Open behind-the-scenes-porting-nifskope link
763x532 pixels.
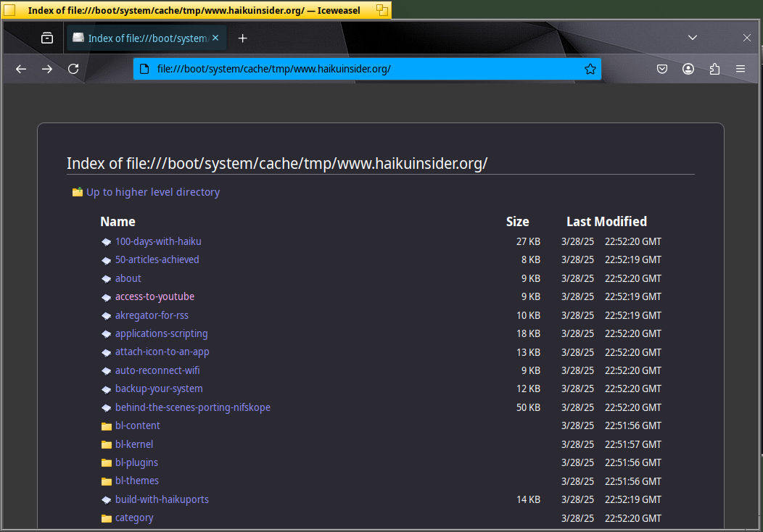coord(193,407)
